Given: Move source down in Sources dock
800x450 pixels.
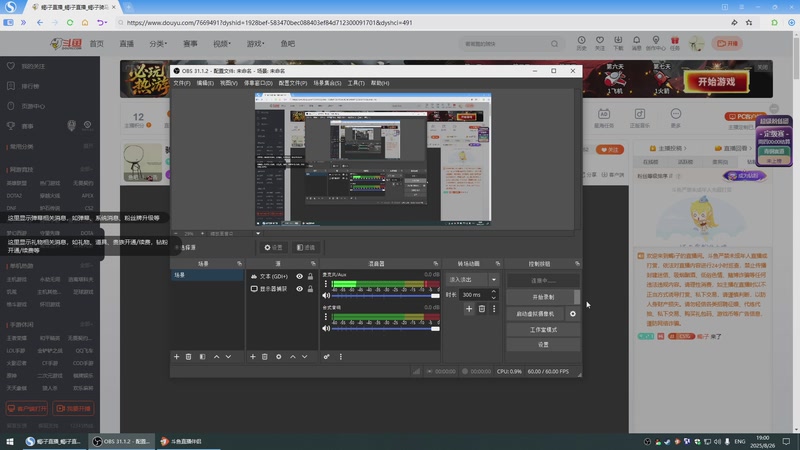Looking at the screenshot, I should 305,357.
